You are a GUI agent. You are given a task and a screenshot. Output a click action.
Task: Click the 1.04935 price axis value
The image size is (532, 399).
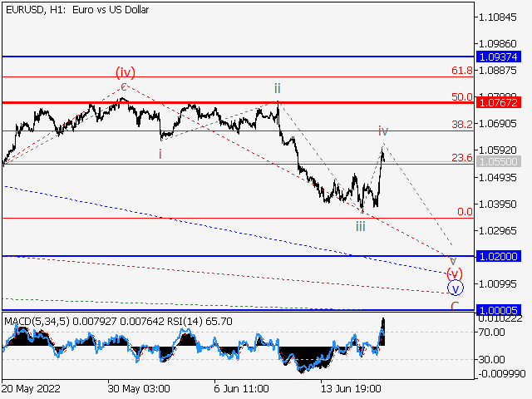497,177
